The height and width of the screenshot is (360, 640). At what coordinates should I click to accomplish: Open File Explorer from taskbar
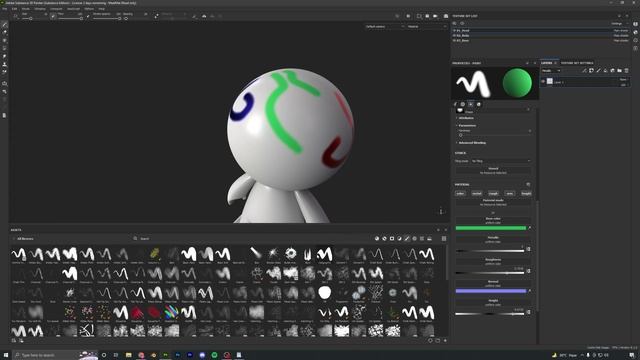(x=129, y=355)
